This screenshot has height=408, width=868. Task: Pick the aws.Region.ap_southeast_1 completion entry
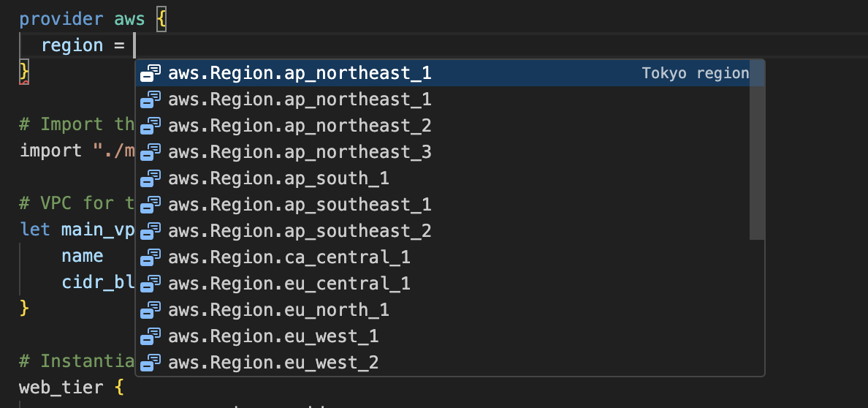(x=300, y=205)
